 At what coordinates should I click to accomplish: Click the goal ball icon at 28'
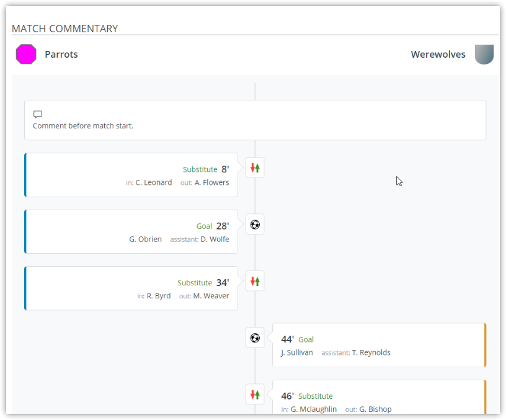pyautogui.click(x=255, y=225)
